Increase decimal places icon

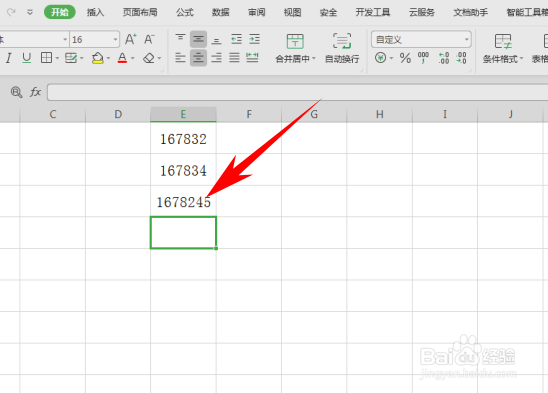coord(444,58)
